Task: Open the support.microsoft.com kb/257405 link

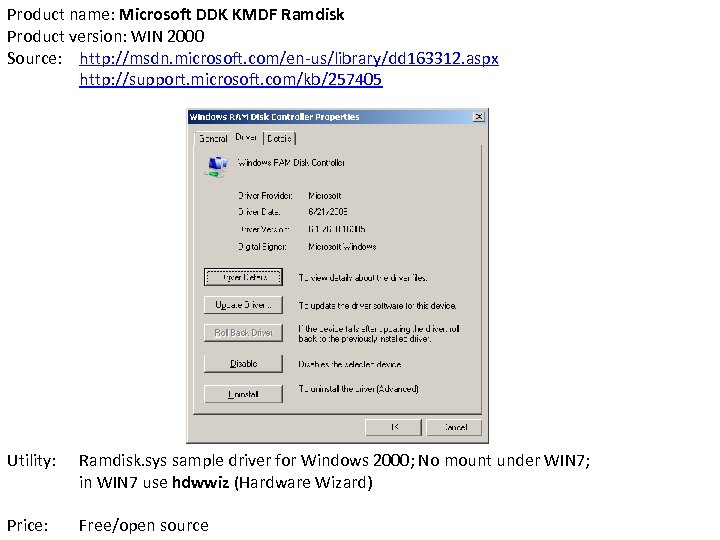Action: (231, 79)
